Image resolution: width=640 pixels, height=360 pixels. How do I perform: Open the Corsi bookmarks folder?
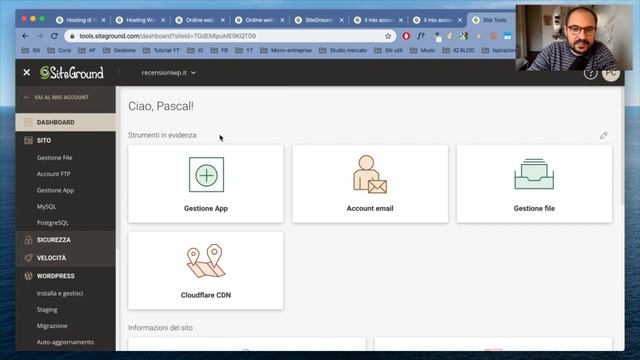[60, 50]
